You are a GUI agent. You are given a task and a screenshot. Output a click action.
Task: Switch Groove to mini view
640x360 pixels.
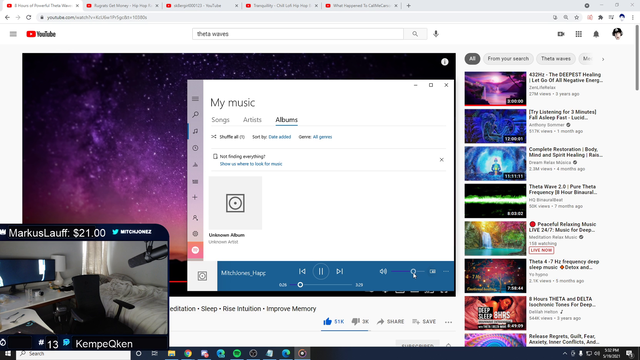[x=433, y=271]
